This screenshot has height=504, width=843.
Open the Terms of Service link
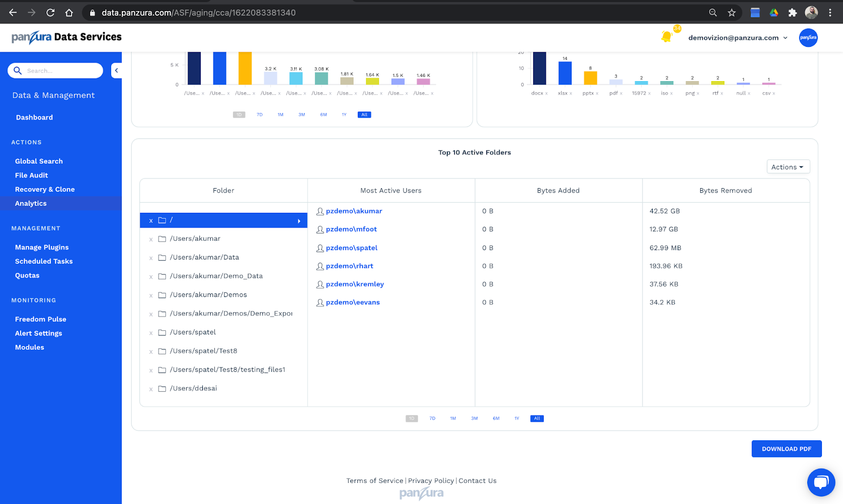(x=375, y=481)
